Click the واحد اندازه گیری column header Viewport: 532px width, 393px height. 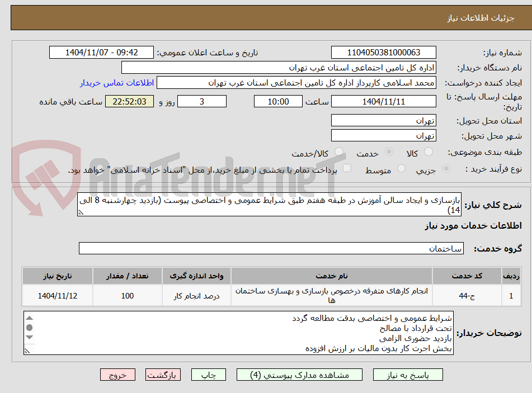(x=196, y=276)
